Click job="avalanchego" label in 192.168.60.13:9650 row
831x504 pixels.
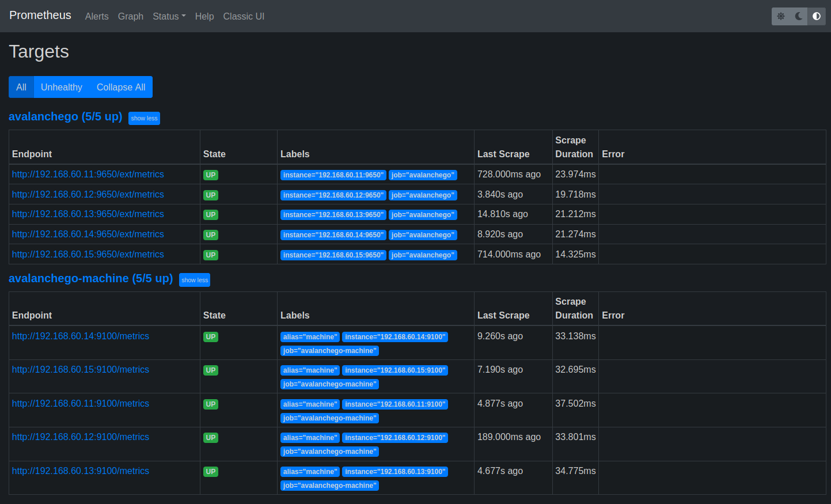[423, 215]
